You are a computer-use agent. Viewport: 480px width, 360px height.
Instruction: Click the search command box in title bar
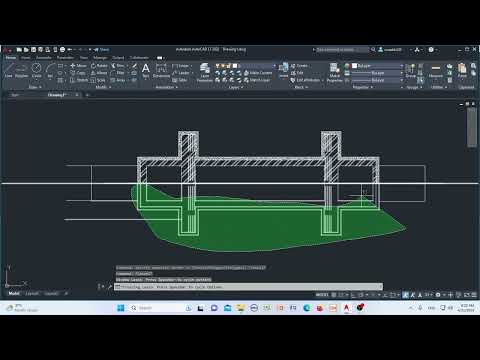click(341, 50)
